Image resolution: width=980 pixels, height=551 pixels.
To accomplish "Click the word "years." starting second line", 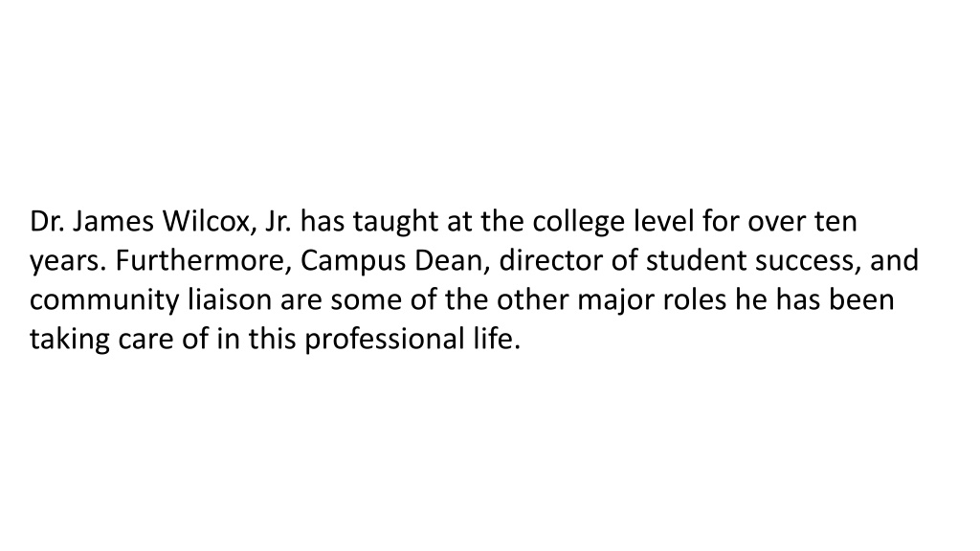I will point(68,262).
